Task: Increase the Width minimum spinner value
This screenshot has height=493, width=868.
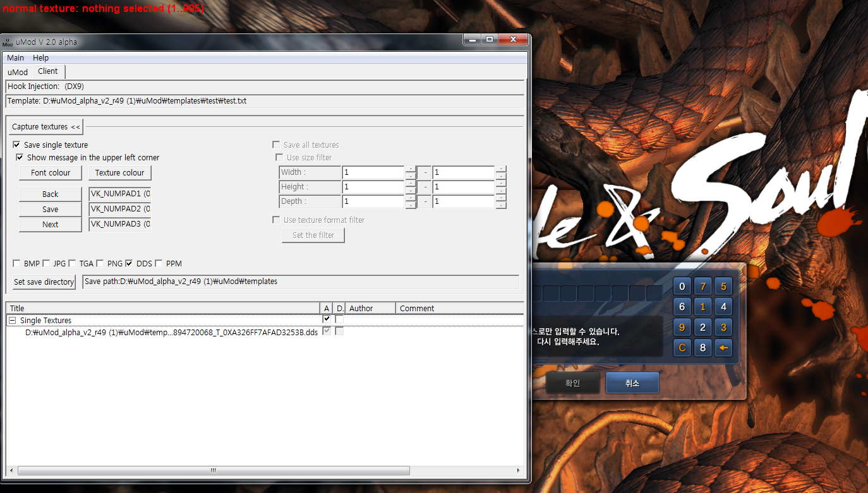Action: [x=411, y=169]
